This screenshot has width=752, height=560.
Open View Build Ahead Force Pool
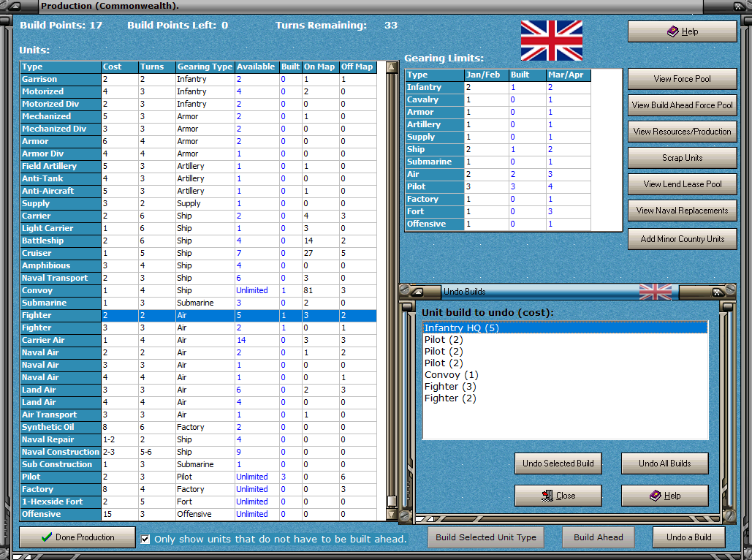[682, 105]
